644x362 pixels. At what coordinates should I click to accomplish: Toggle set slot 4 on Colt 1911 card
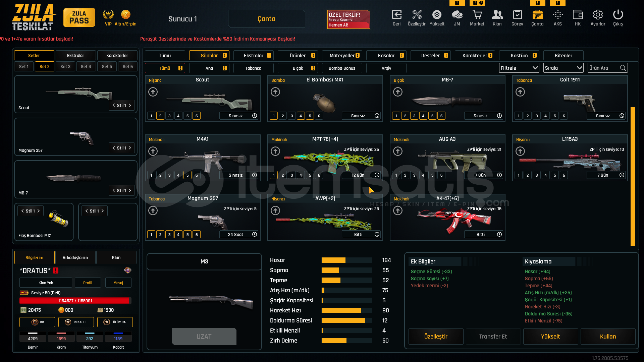pos(546,116)
